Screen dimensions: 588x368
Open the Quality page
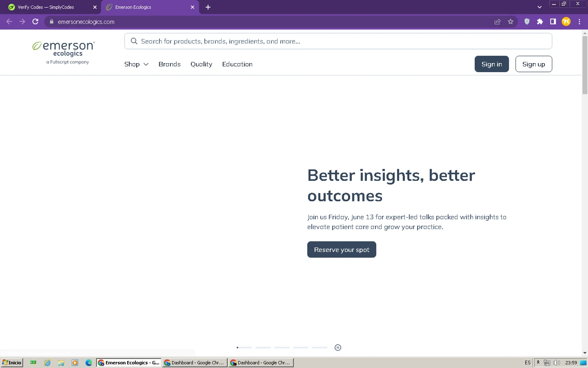click(x=201, y=64)
